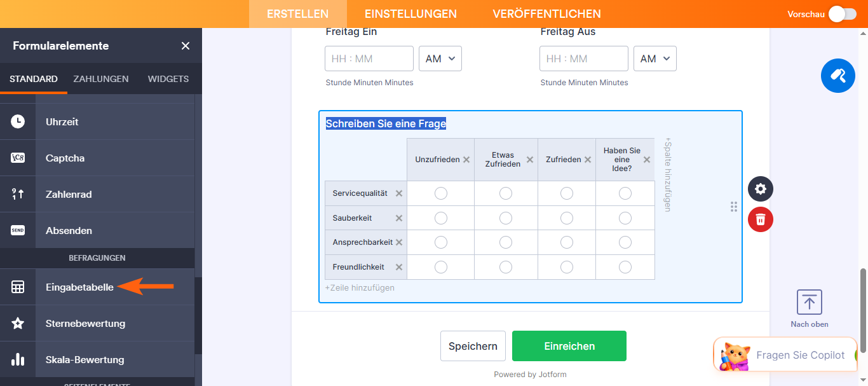This screenshot has width=868, height=386.
Task: Click the Freitag Ein time input
Action: [x=369, y=59]
